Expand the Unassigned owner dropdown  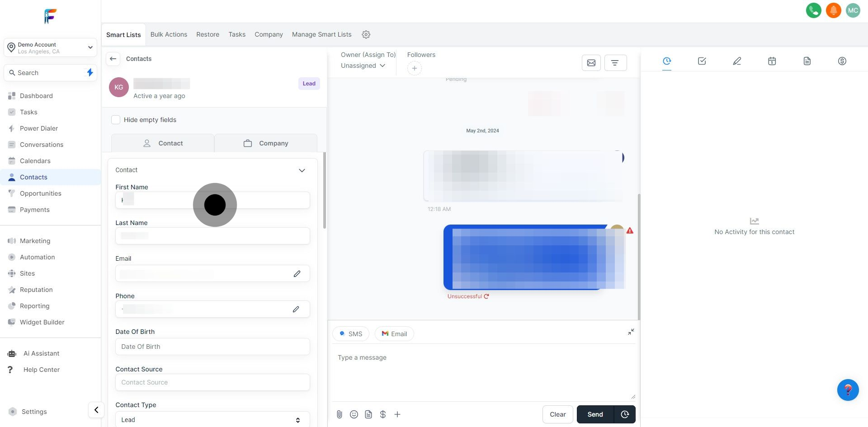click(363, 66)
